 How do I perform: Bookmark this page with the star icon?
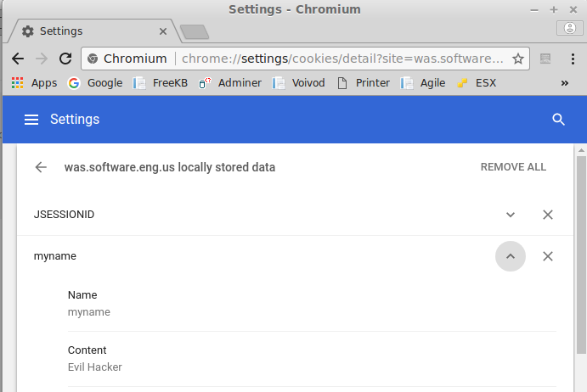(518, 59)
